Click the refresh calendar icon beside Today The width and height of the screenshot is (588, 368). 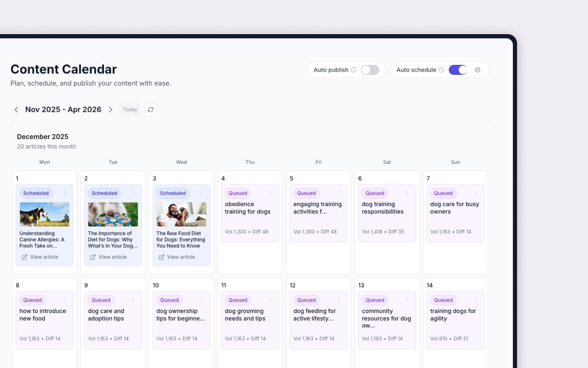point(150,109)
